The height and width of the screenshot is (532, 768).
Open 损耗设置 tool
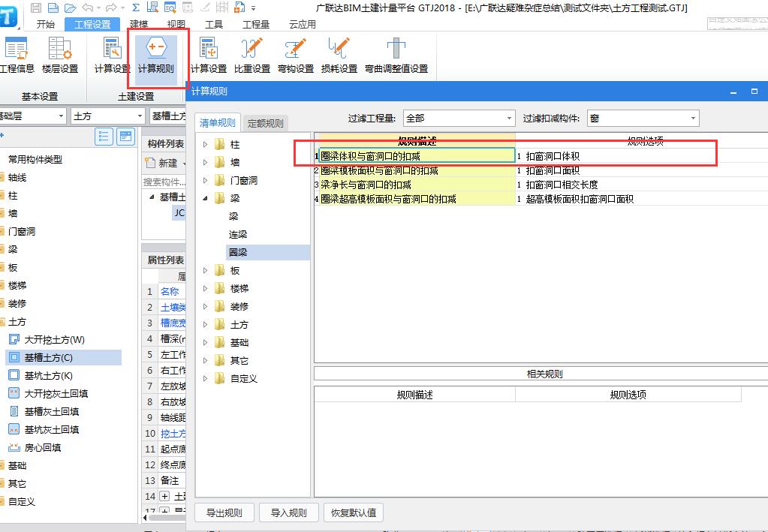pyautogui.click(x=339, y=55)
